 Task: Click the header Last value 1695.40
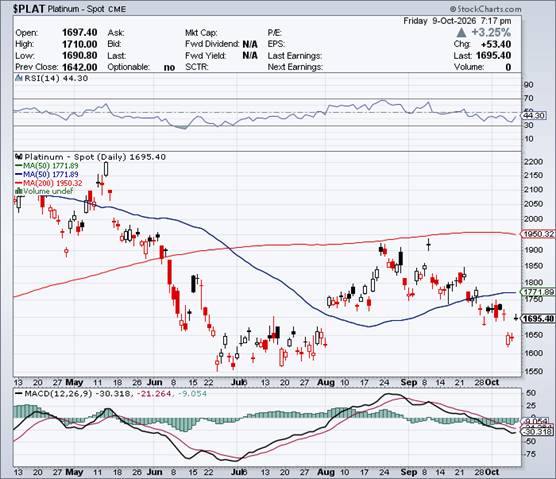pos(494,56)
